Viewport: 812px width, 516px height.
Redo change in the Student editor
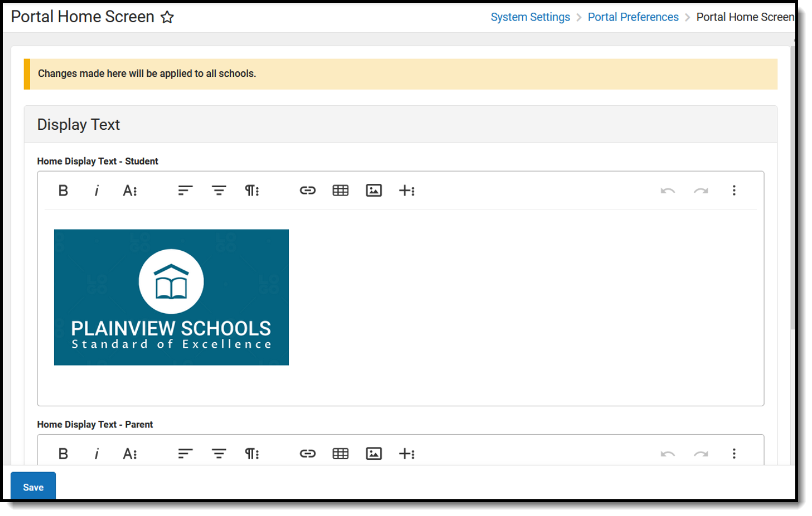point(701,191)
